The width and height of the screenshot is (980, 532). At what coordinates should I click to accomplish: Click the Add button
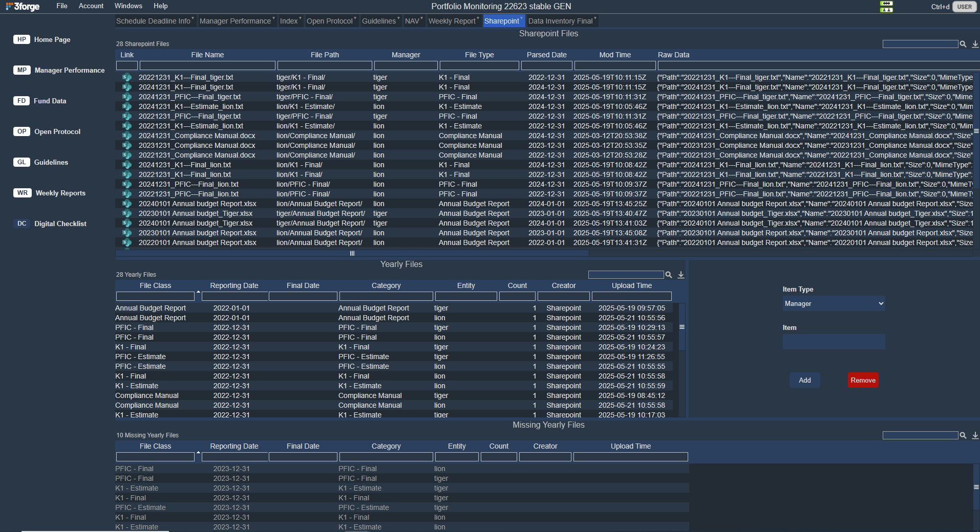804,380
